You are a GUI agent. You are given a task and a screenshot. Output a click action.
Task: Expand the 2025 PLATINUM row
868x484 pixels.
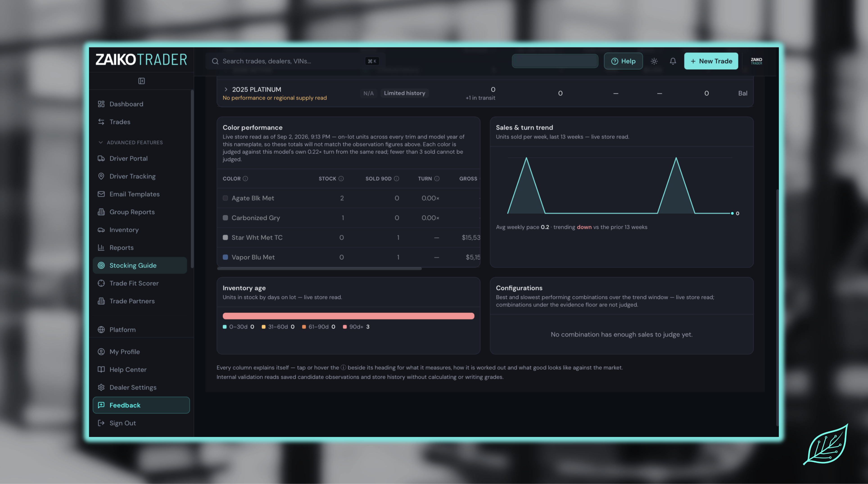click(226, 89)
